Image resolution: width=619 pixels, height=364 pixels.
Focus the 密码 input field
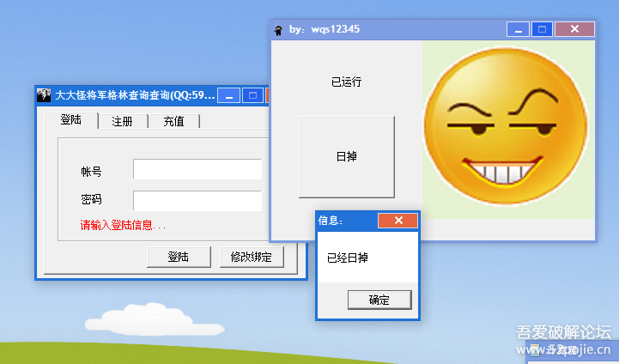pos(197,201)
